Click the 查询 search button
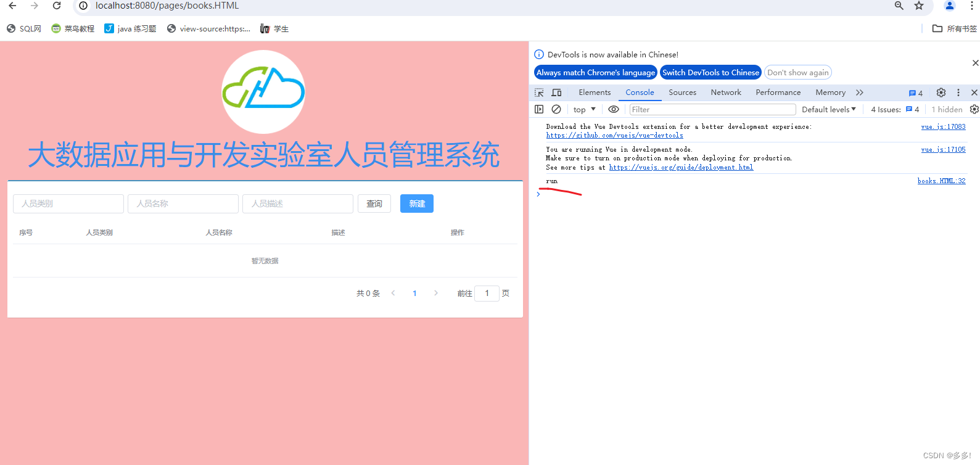This screenshot has width=980, height=465. click(x=374, y=204)
